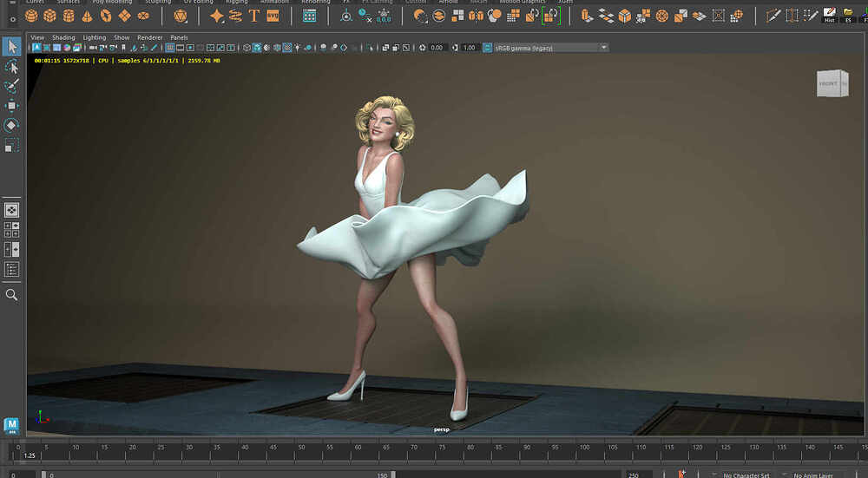Open the No Character Set dropdown
868x478 pixels.
point(746,475)
